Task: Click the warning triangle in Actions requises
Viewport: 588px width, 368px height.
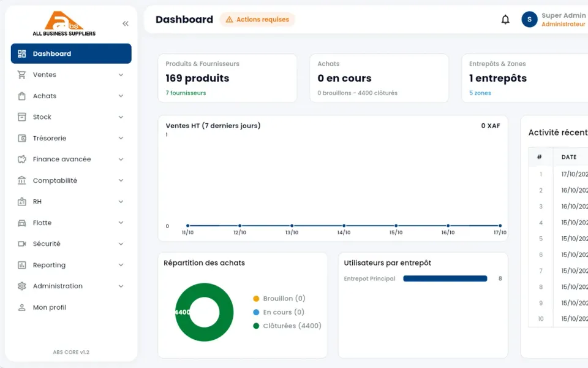Action: coord(229,20)
